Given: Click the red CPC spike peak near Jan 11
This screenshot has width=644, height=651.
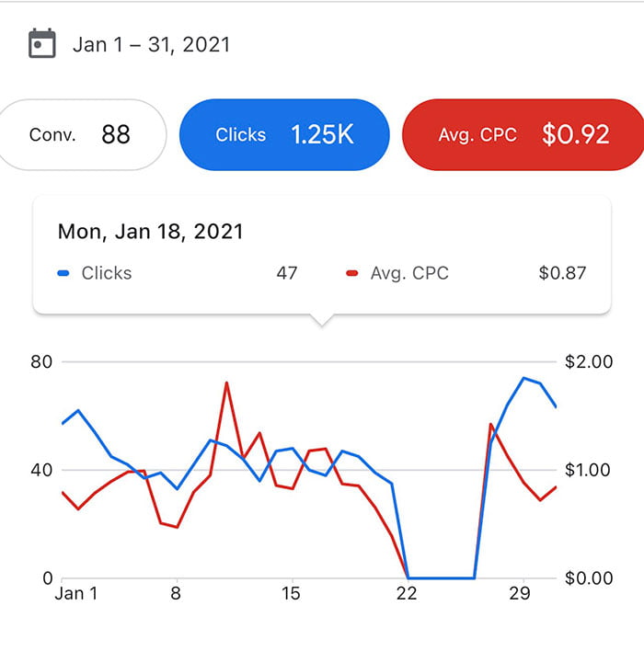Looking at the screenshot, I should click(226, 383).
